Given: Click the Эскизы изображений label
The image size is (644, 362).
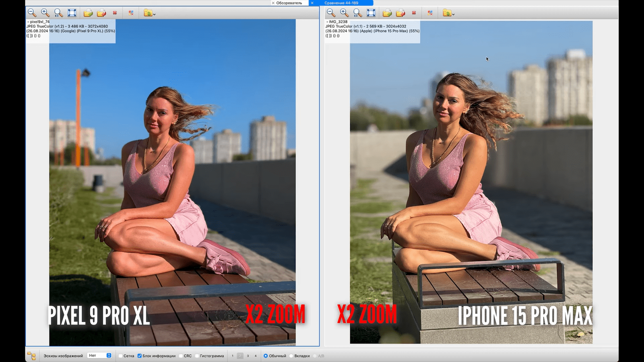Looking at the screenshot, I should point(63,356).
